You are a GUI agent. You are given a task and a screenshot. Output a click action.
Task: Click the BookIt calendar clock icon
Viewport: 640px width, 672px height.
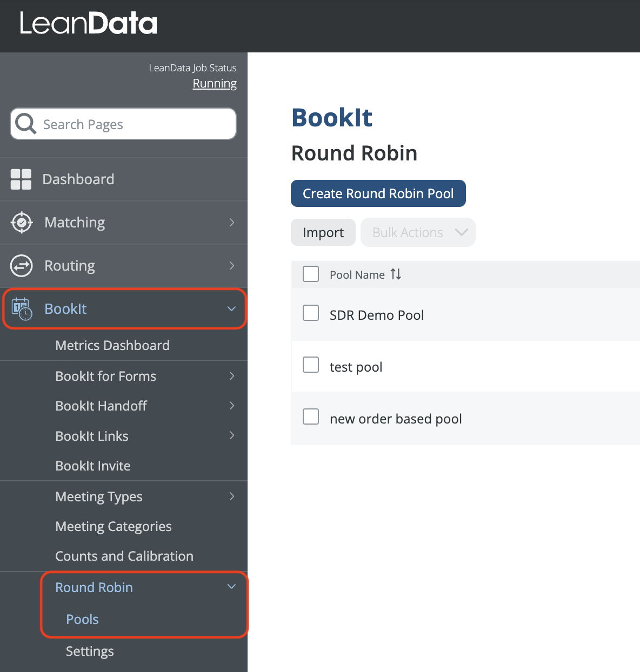coord(22,309)
